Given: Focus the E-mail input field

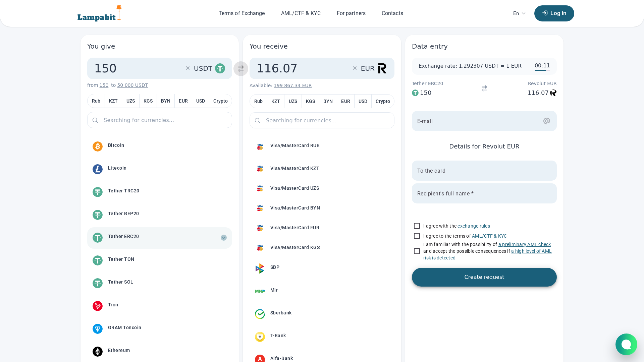Looking at the screenshot, I should coord(484,121).
